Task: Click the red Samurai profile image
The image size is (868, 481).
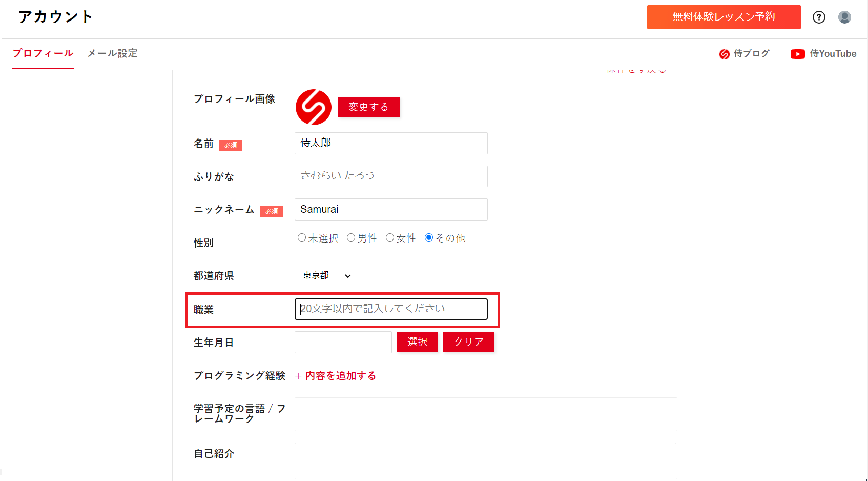Action: tap(314, 107)
